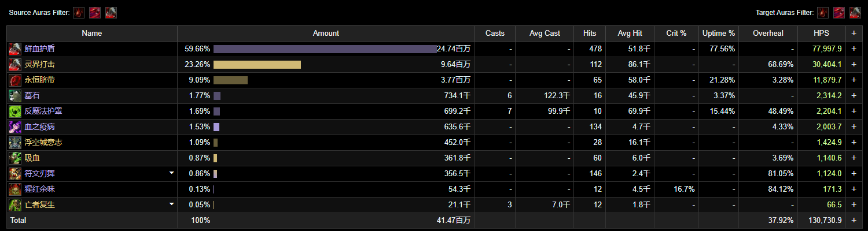Expand the plus button on 鲜血护盾 row

point(854,49)
